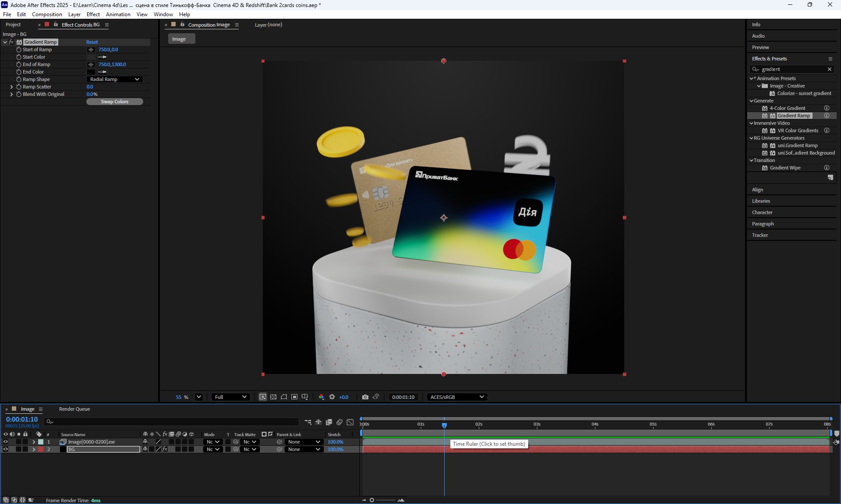The height and width of the screenshot is (504, 841).
Task: Expand the Ramp Scatter property
Action: [11, 87]
